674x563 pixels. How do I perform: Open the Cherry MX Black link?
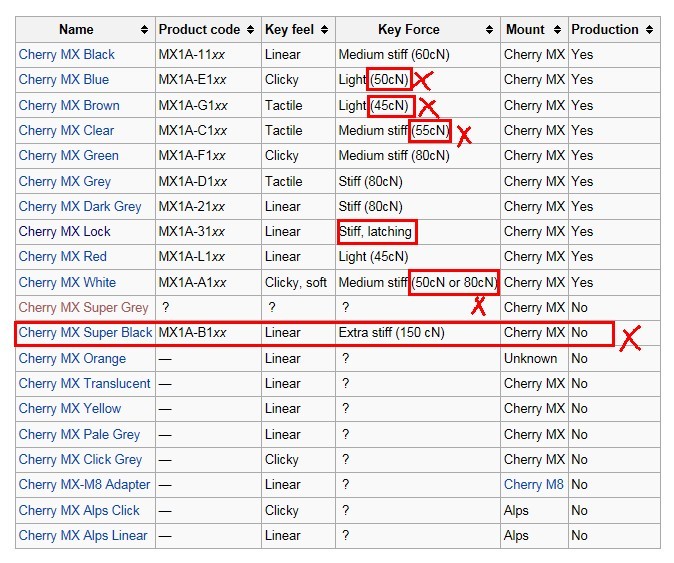pyautogui.click(x=67, y=54)
